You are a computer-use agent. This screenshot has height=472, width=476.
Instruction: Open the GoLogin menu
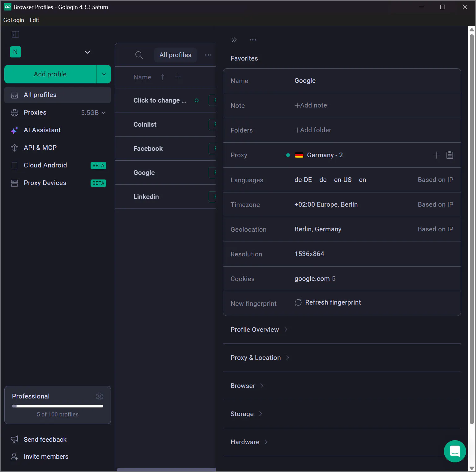pos(14,20)
